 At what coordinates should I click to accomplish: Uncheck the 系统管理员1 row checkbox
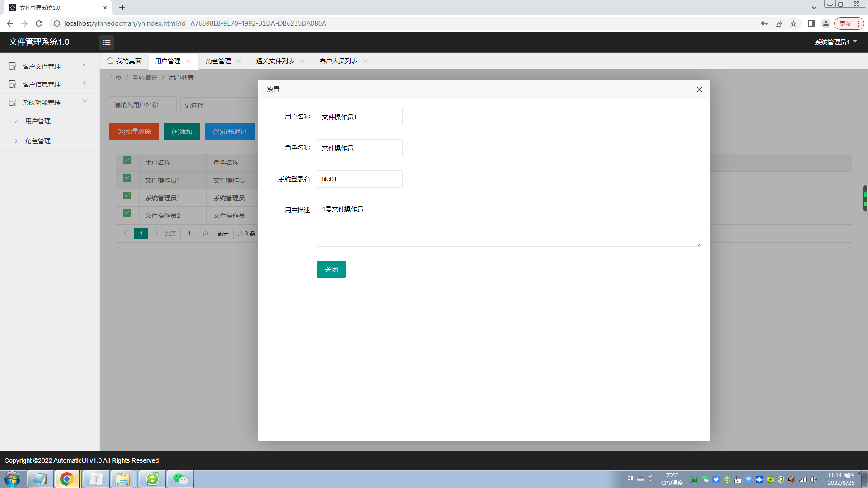[127, 196]
